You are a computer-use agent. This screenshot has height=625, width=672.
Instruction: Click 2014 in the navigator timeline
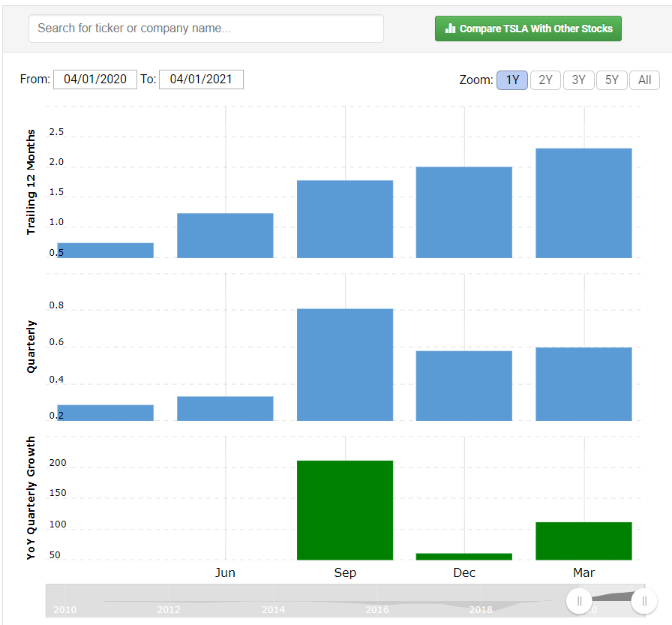tap(273, 609)
